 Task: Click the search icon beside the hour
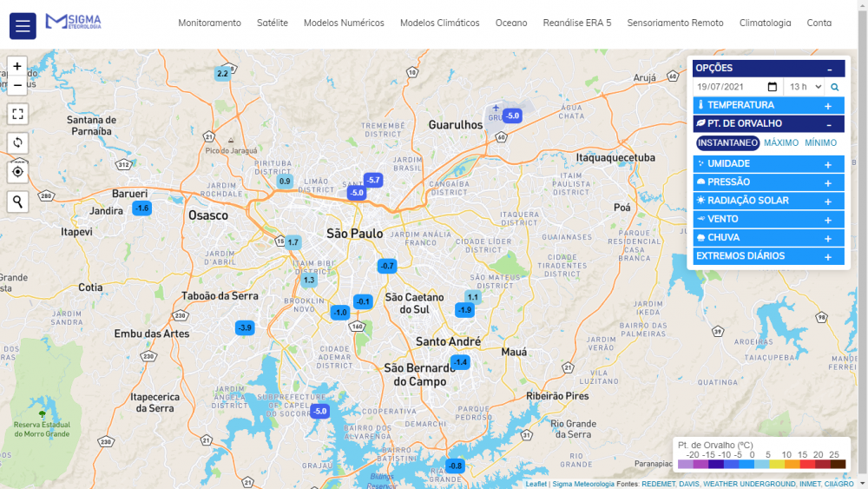[835, 87]
